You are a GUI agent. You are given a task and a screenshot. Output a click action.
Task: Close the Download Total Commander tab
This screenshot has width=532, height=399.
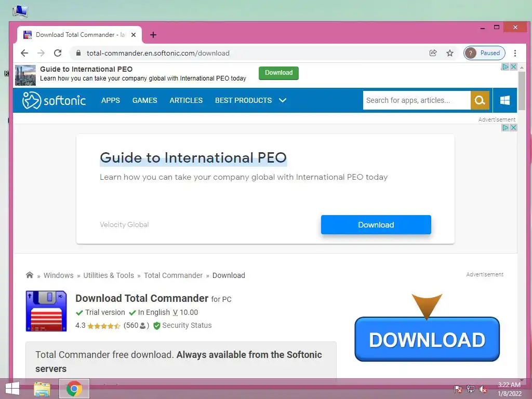[x=134, y=35]
